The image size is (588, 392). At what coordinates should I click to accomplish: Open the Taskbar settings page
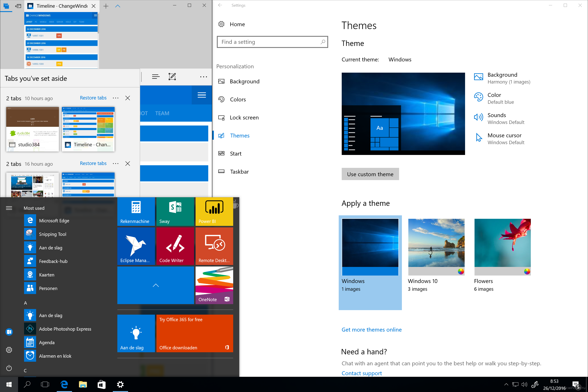234,171
